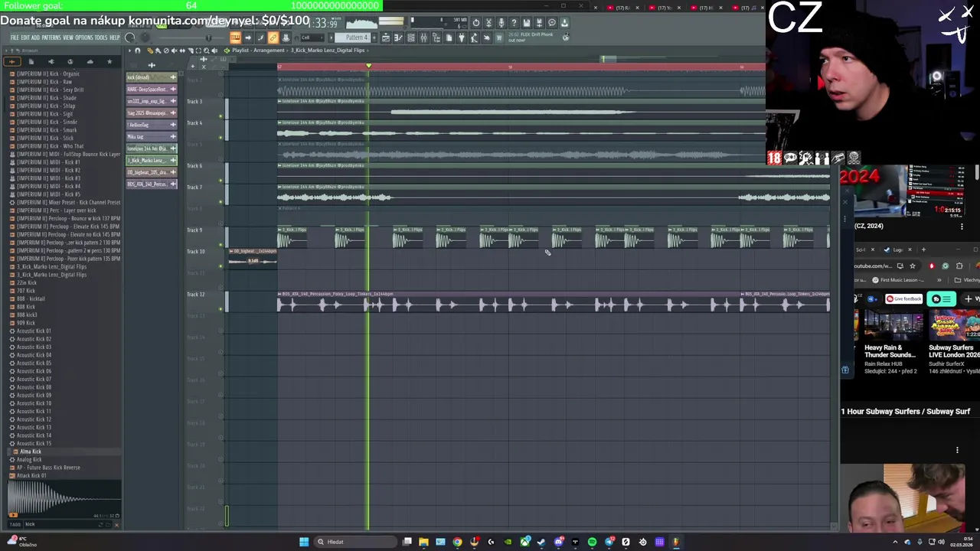Toggle mute switch for Track 9
This screenshot has height=551, width=980.
220,244
